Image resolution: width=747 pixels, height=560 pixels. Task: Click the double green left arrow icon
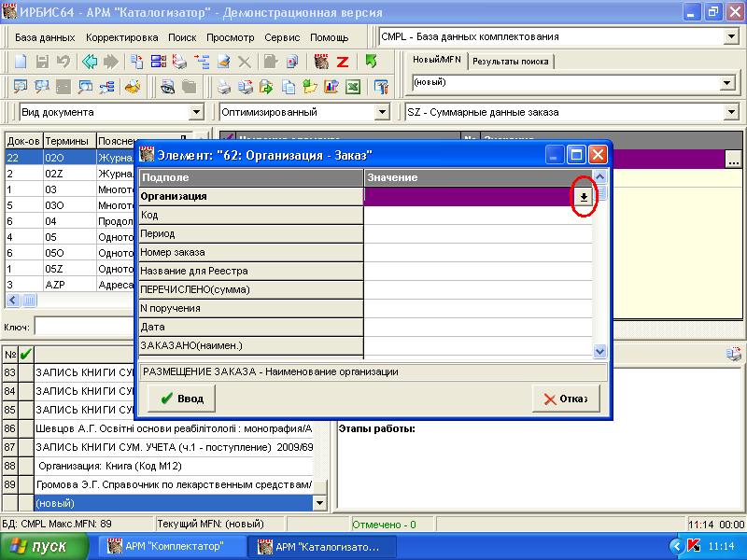tap(90, 62)
